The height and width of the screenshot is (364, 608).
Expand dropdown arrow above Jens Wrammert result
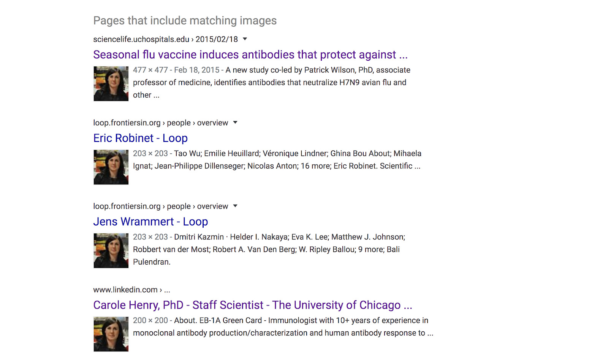click(235, 206)
